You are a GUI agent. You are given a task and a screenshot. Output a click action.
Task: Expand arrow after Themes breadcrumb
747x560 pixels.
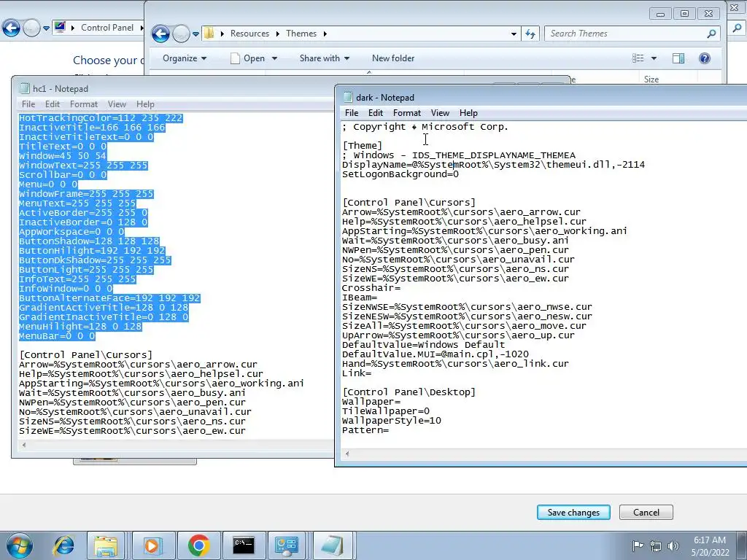pyautogui.click(x=325, y=34)
